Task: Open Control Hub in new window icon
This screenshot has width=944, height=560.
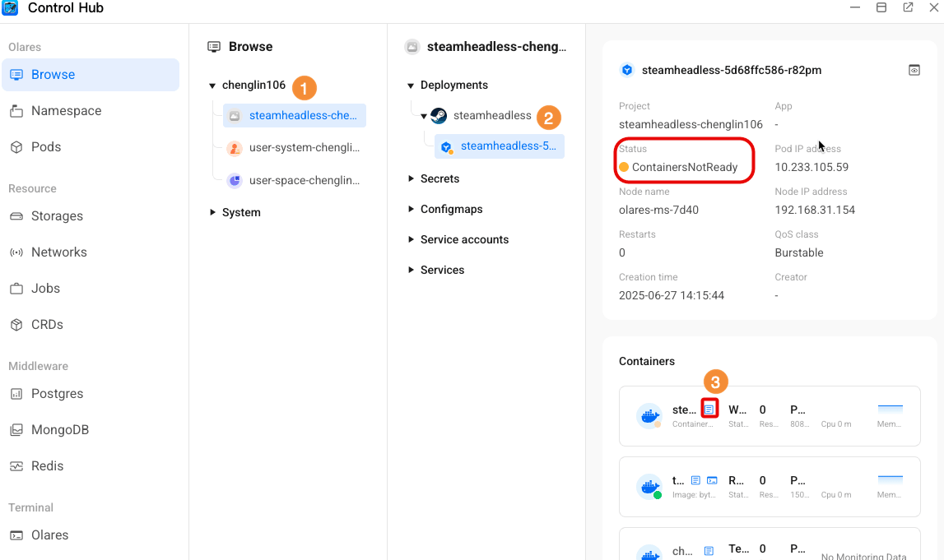Action: [x=908, y=7]
